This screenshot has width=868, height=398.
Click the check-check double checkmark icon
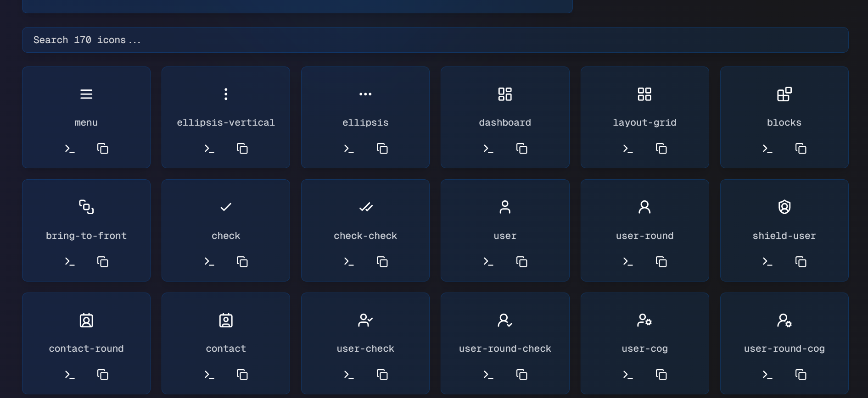click(365, 207)
